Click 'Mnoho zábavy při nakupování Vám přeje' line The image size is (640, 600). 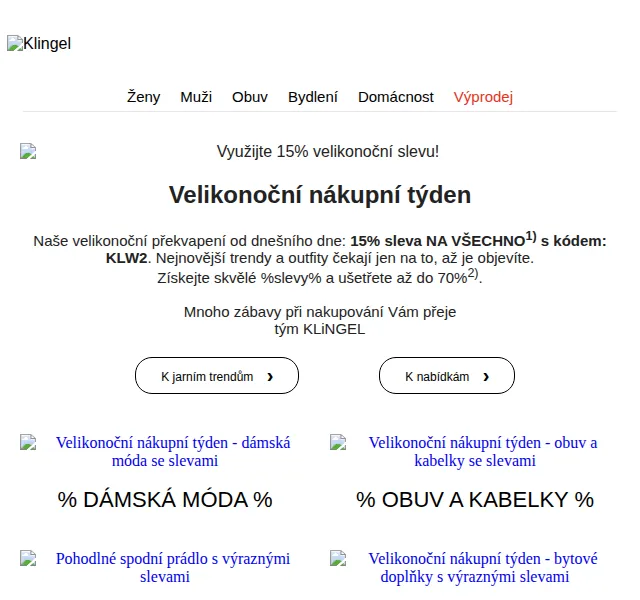(320, 312)
